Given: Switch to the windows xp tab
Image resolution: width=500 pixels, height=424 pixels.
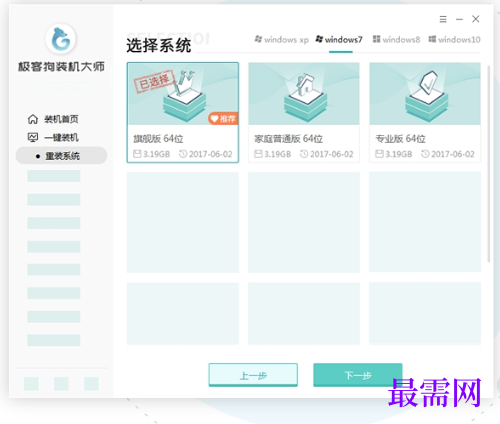Looking at the screenshot, I should tap(282, 40).
